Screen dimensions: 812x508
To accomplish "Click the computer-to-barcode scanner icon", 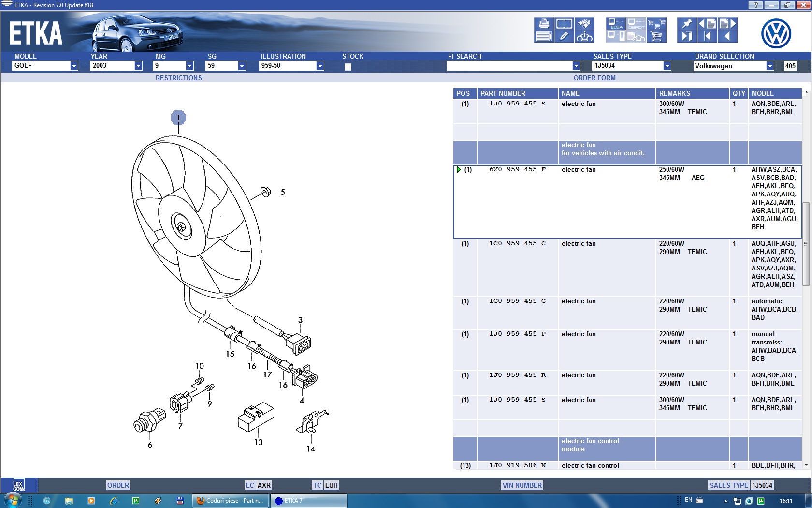I will (616, 36).
